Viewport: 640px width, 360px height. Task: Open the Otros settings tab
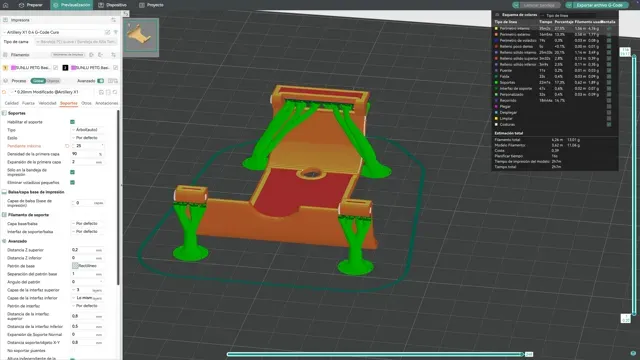tap(86, 103)
